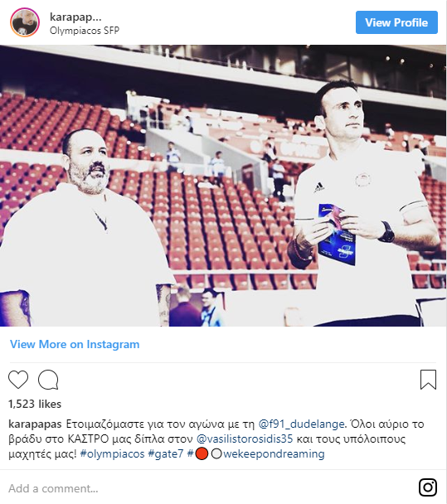Click the heart like icon

point(18,380)
